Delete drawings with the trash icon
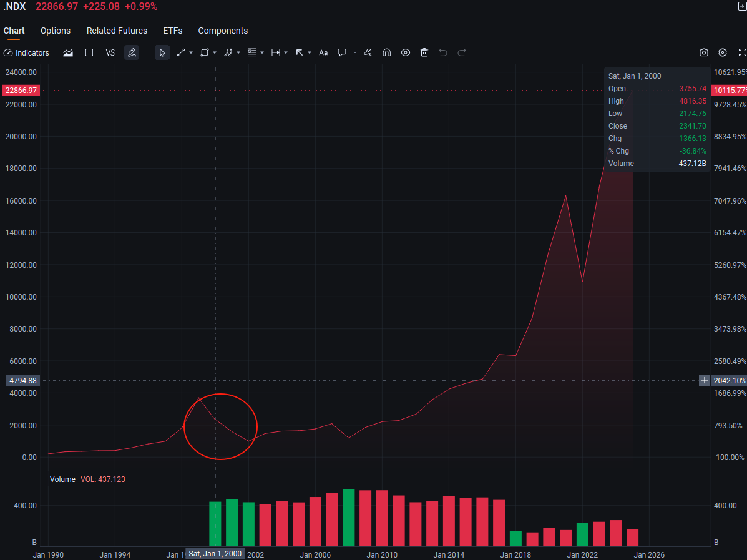 point(424,53)
